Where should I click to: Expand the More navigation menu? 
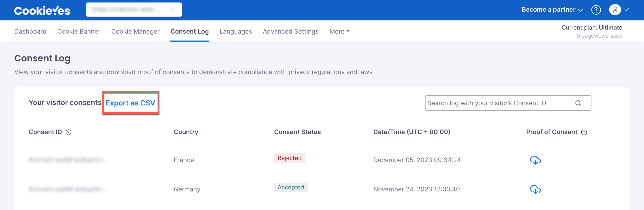tap(339, 32)
